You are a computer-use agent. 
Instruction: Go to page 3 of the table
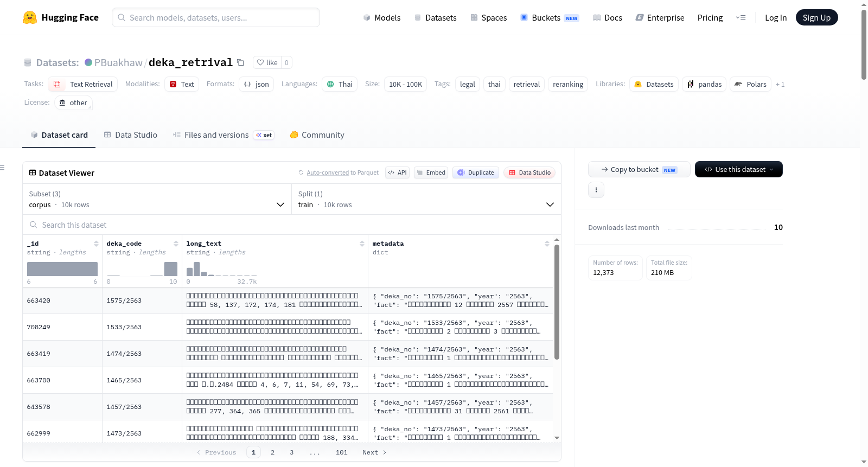point(292,452)
